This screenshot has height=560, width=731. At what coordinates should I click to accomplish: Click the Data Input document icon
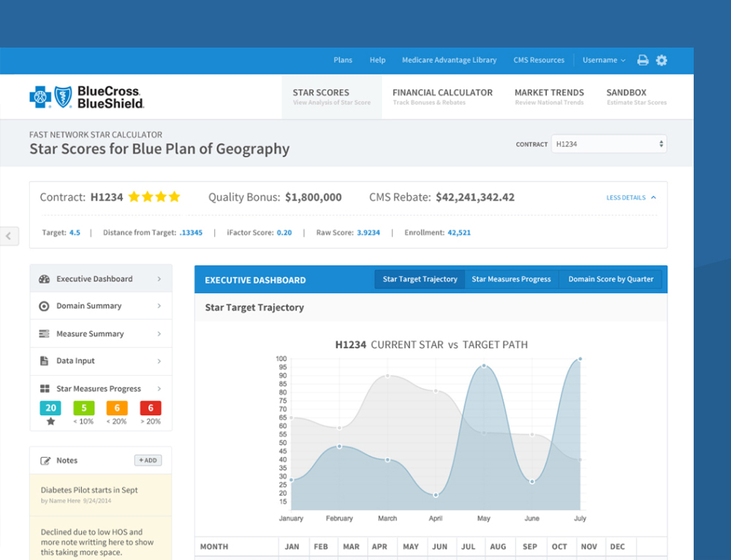pos(44,361)
